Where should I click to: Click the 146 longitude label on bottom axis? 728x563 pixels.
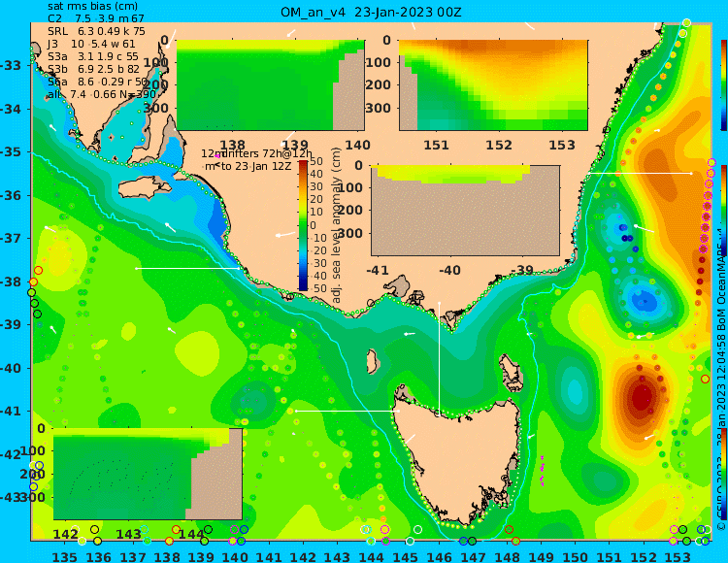coord(439,557)
